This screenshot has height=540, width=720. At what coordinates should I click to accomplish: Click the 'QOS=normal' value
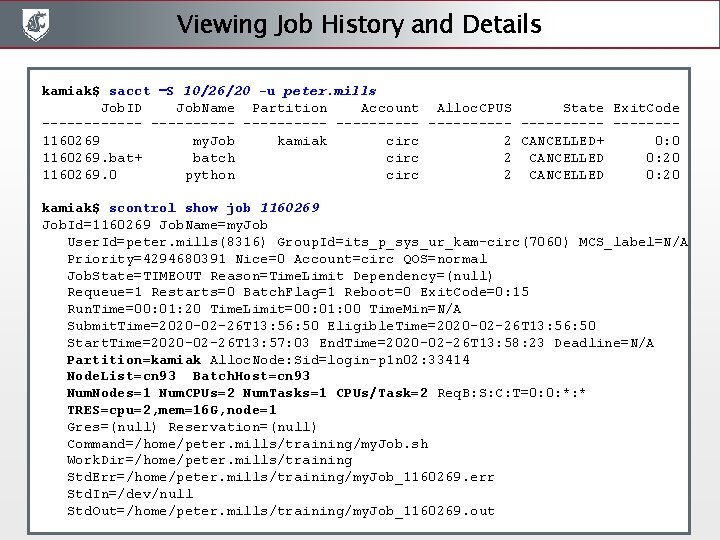[445, 259]
